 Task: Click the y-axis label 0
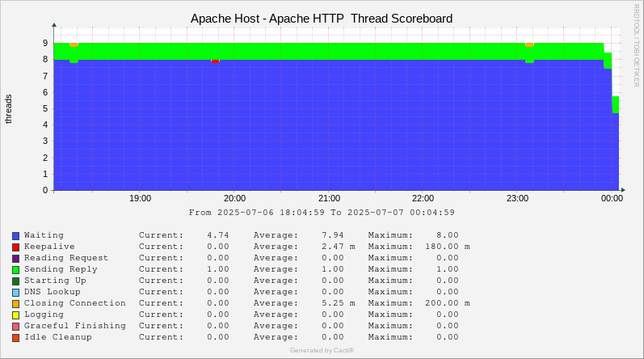point(45,190)
